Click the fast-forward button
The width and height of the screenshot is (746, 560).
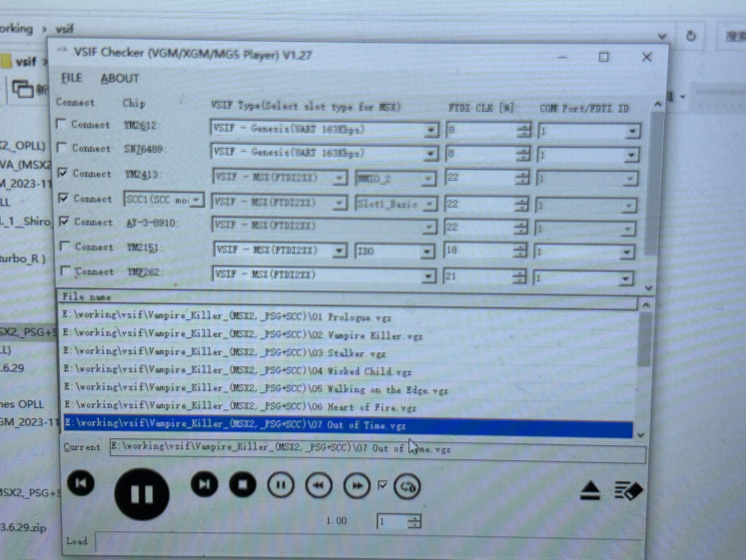pos(357,486)
